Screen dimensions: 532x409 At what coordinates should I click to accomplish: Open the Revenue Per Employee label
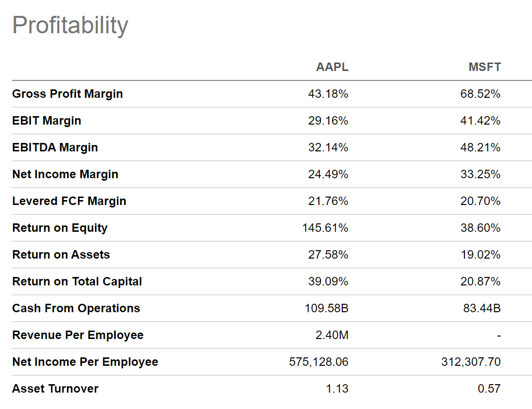click(x=78, y=335)
